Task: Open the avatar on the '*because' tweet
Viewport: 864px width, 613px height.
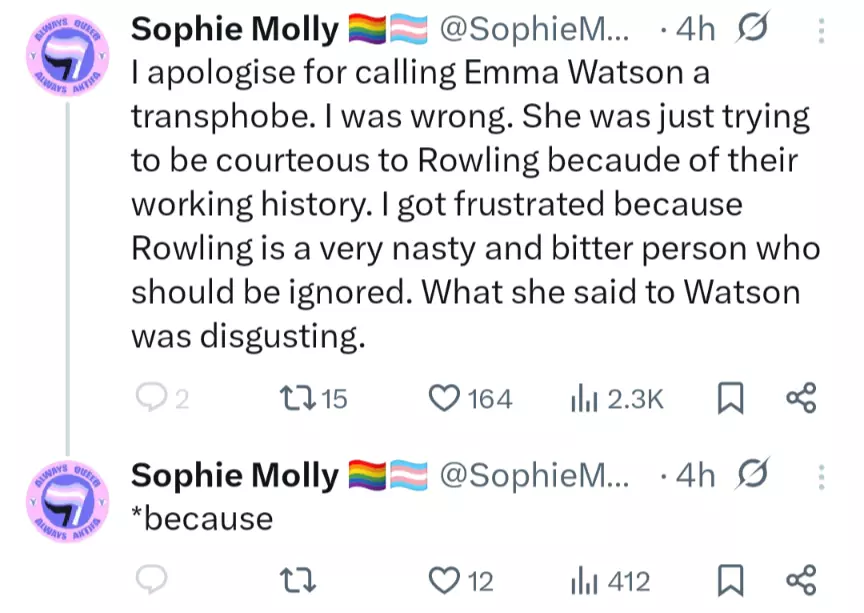Action: [x=68, y=502]
